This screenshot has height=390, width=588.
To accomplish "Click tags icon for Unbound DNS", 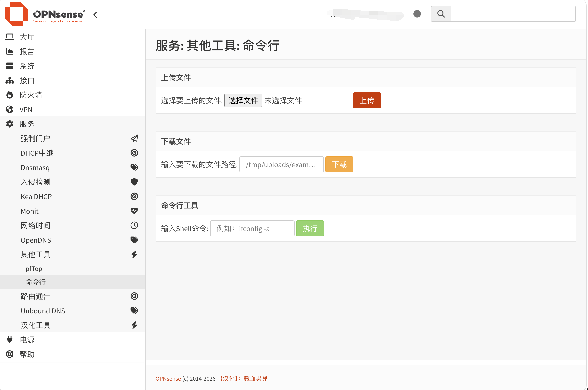I will click(134, 311).
